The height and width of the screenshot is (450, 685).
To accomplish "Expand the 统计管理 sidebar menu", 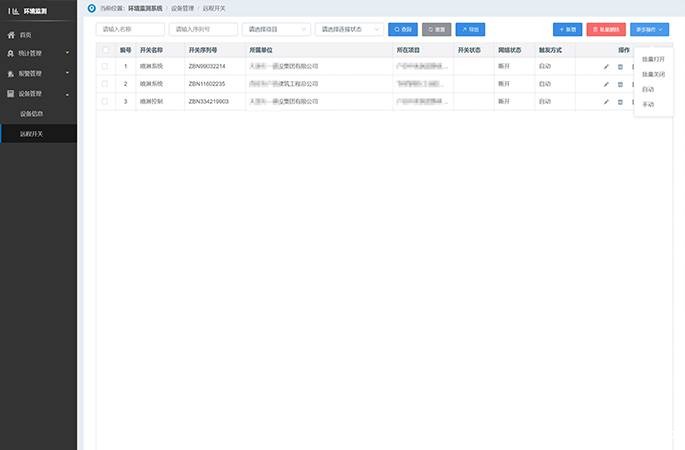I will [38, 53].
